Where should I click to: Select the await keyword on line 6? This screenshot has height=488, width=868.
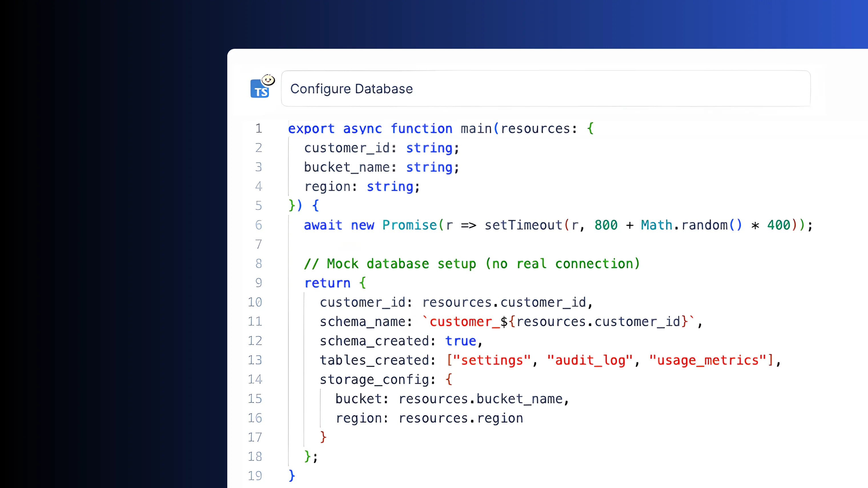click(x=323, y=225)
